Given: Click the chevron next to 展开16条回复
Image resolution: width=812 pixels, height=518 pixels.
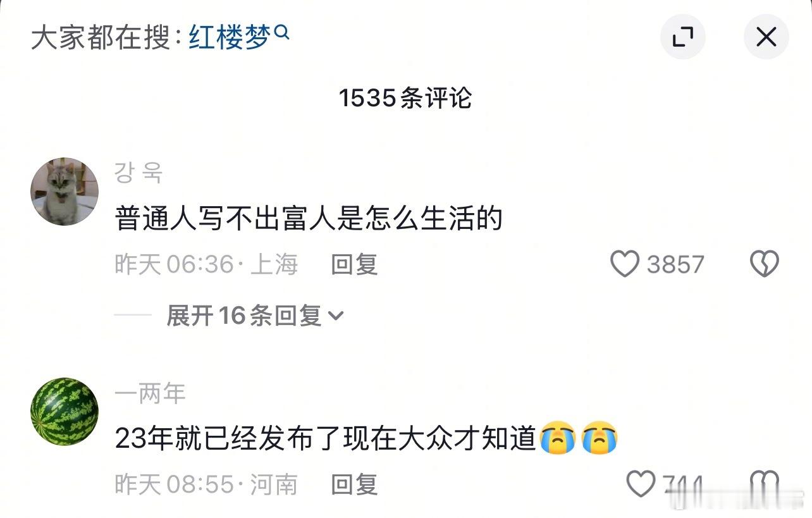Looking at the screenshot, I should 336,316.
